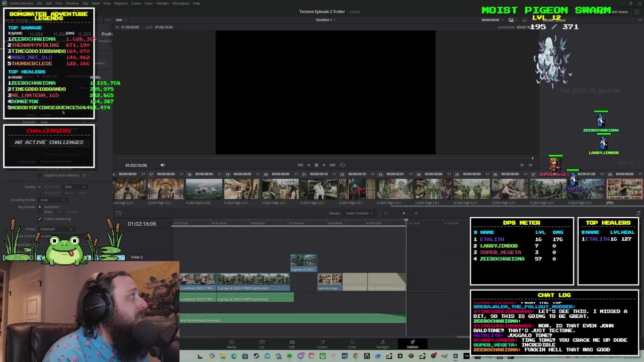Screen dimensions: 644x362
Task: Open Discord from the taskbar
Action: 300,356
